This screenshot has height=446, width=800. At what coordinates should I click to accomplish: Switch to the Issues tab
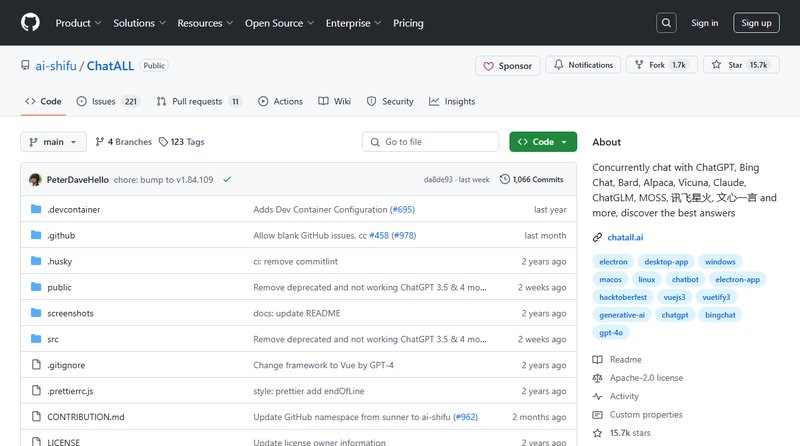[108, 101]
